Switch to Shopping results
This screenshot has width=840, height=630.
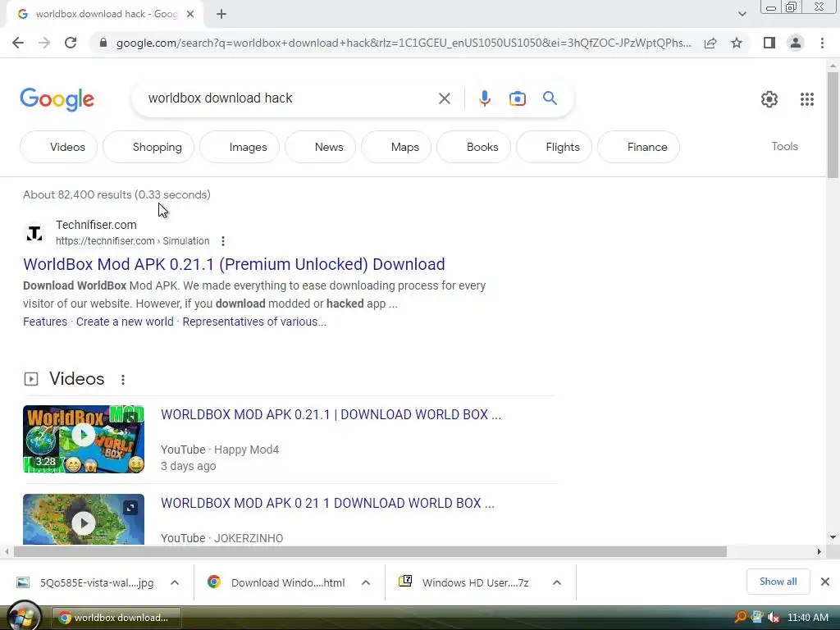tap(148, 147)
